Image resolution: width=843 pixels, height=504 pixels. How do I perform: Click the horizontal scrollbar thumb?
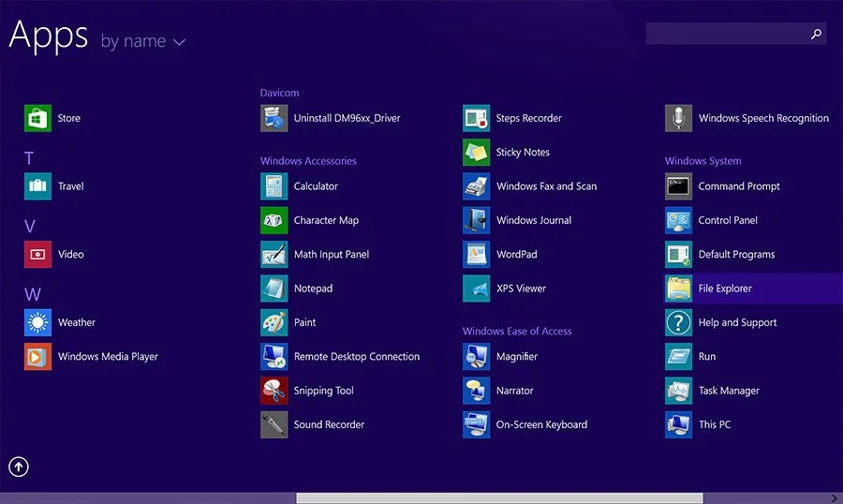coord(499,498)
